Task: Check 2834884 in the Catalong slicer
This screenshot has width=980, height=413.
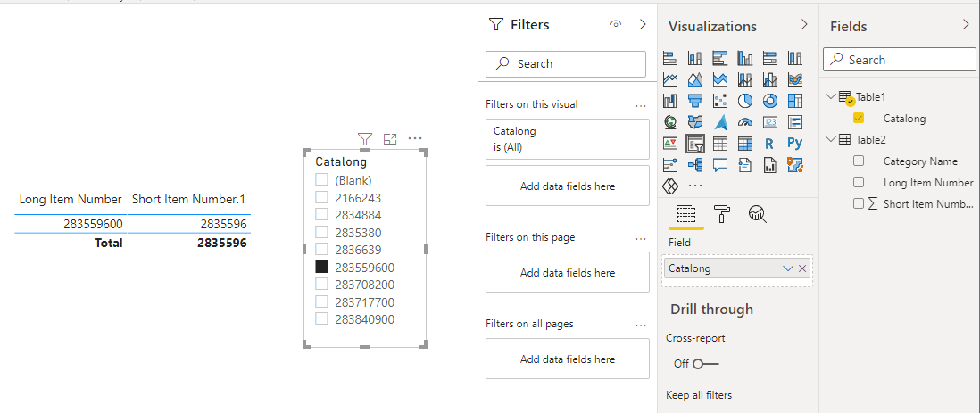Action: (321, 214)
